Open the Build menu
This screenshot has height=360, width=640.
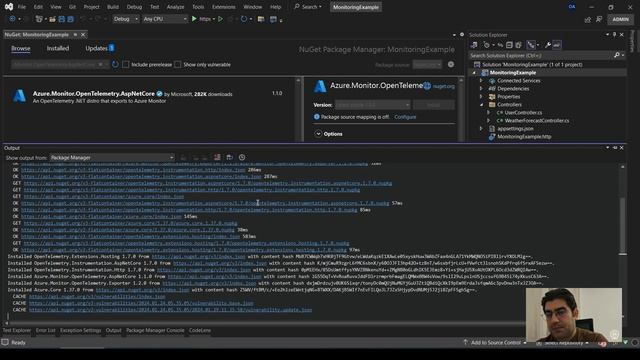pos(113,7)
